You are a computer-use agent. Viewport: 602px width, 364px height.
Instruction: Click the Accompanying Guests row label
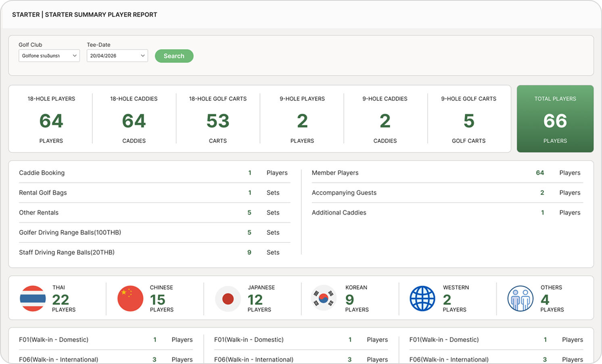[344, 193]
